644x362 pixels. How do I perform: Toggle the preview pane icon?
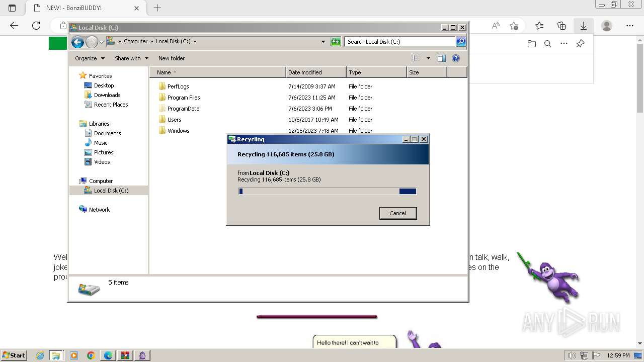pyautogui.click(x=442, y=58)
